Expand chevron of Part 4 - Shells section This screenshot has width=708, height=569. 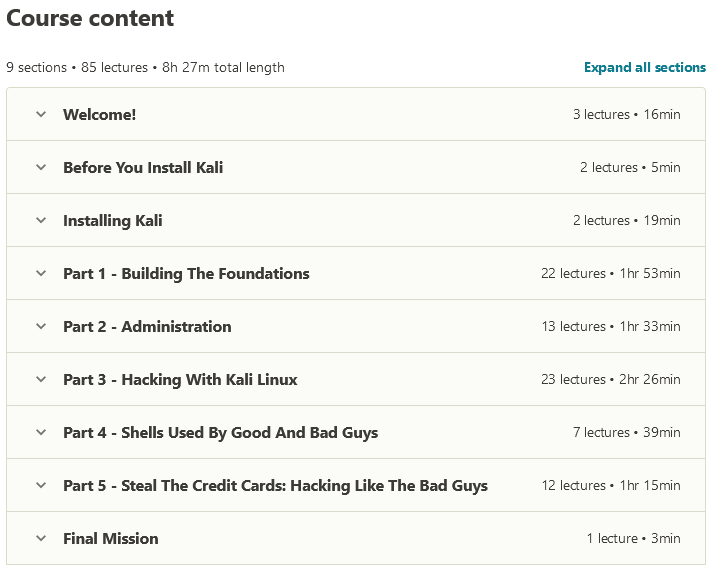41,432
